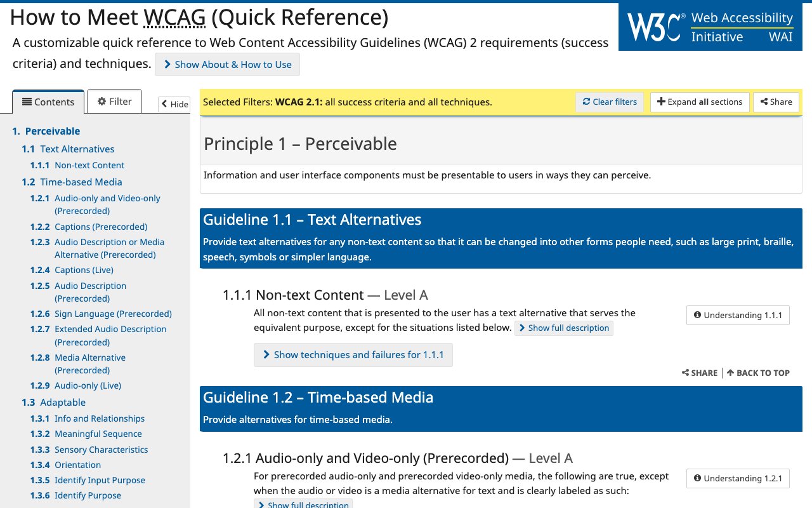Click the plus icon on Expand all sections
Image resolution: width=812 pixels, height=508 pixels.
click(x=660, y=102)
